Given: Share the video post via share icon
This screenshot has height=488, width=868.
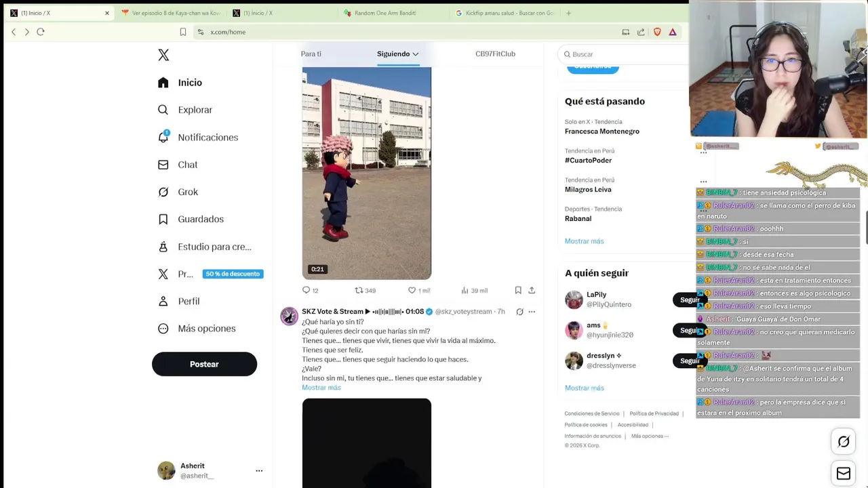Looking at the screenshot, I should [532, 290].
